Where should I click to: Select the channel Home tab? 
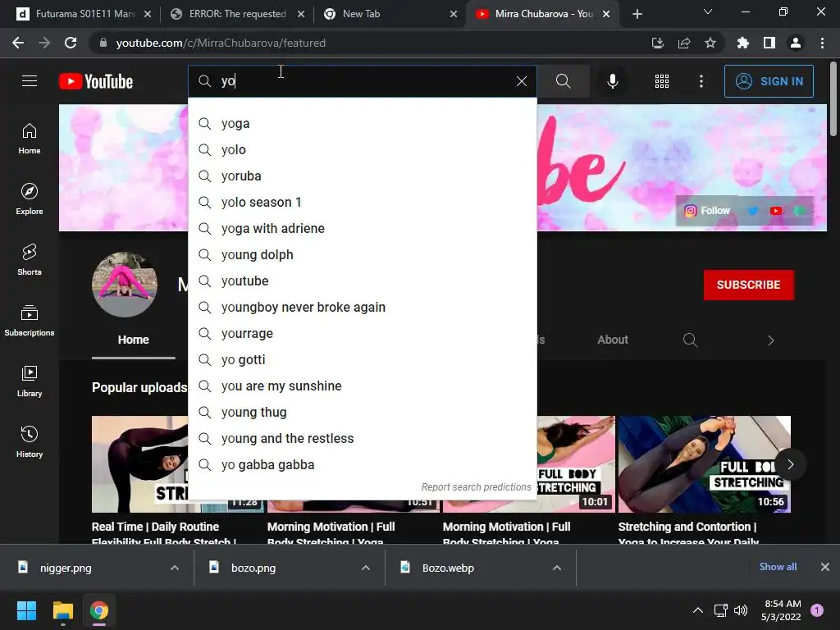pos(134,340)
